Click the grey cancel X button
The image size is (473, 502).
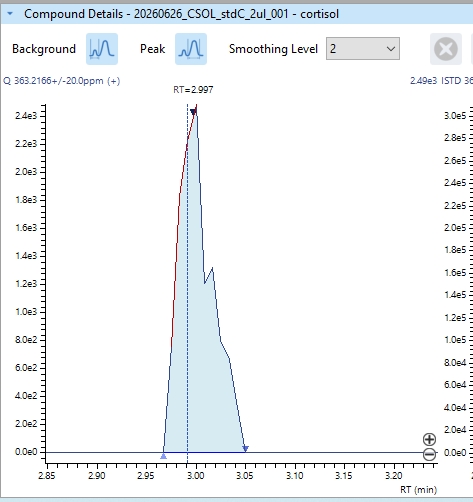click(x=446, y=49)
